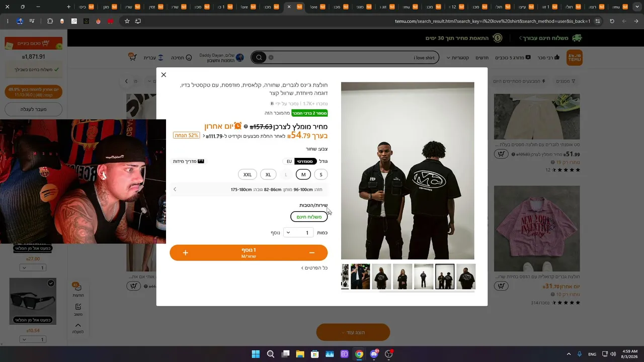Click the thumbnail strip scrollbar
This screenshot has height=362, width=644.
(x=427, y=292)
